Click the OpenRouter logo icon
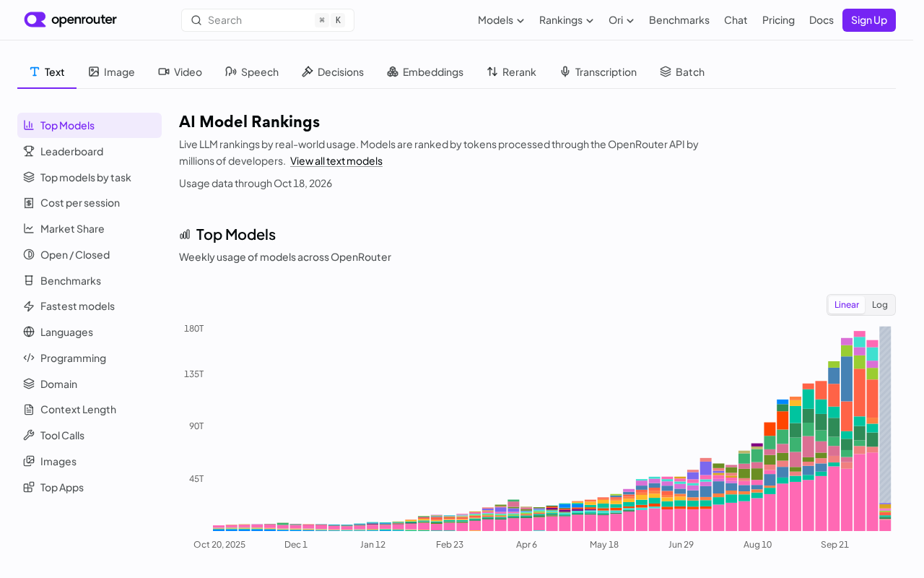The width and height of the screenshot is (924, 578). point(35,20)
